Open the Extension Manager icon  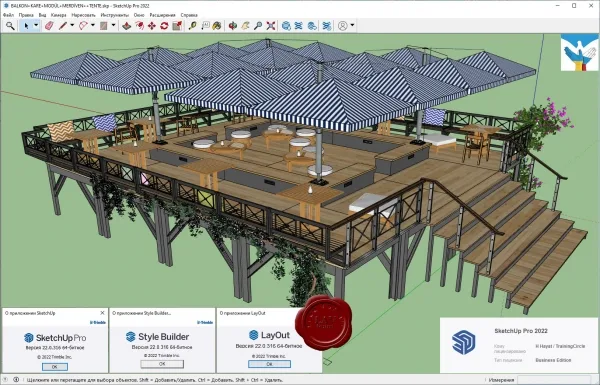coord(327,26)
